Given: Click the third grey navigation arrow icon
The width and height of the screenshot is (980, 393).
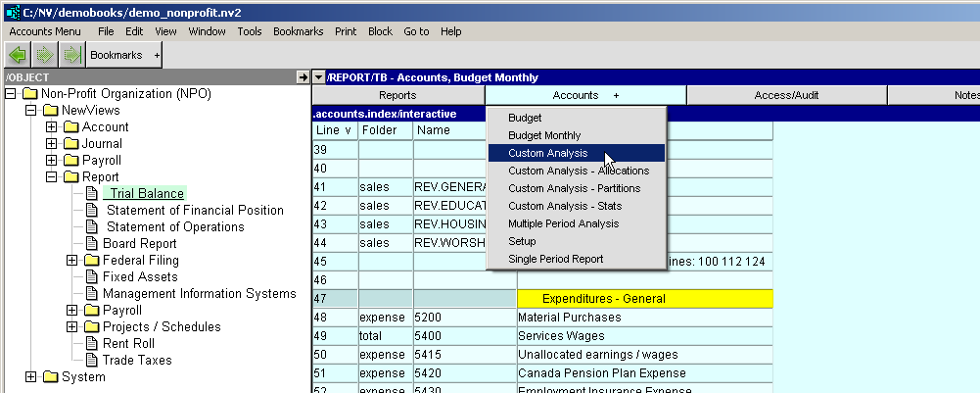Looking at the screenshot, I should (x=70, y=55).
